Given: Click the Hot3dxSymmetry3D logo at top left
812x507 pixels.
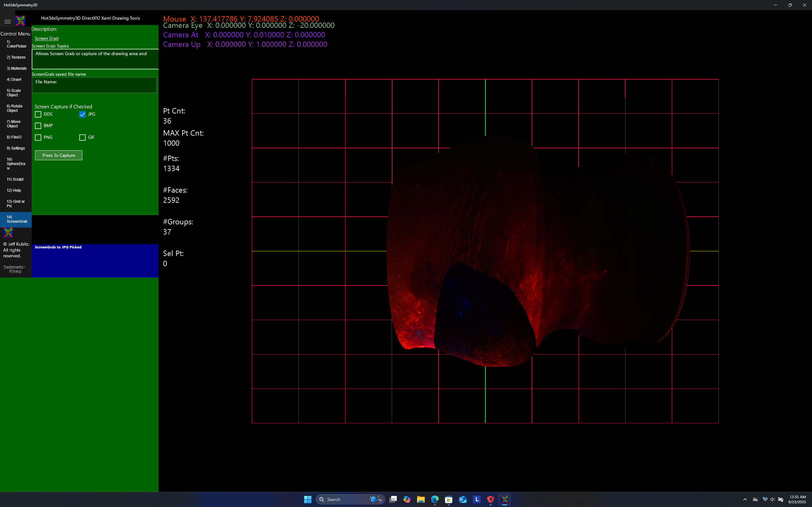Looking at the screenshot, I should click(20, 21).
